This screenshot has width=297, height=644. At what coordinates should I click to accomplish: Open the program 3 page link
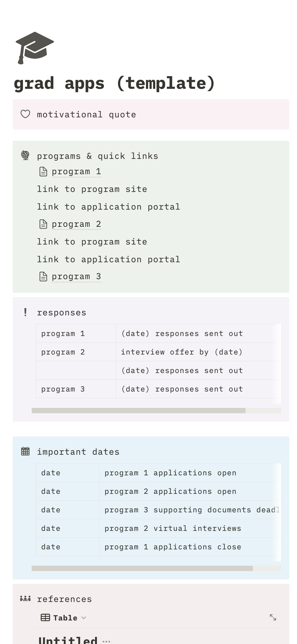(x=76, y=277)
